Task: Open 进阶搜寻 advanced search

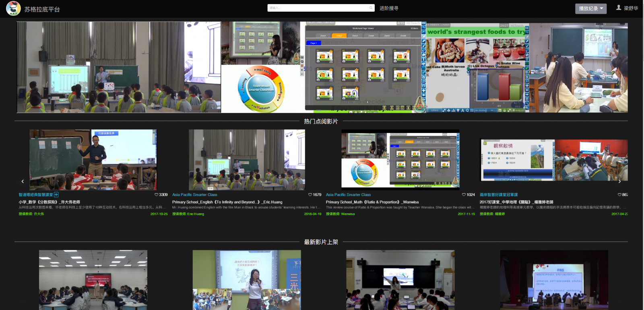Action: pos(389,8)
